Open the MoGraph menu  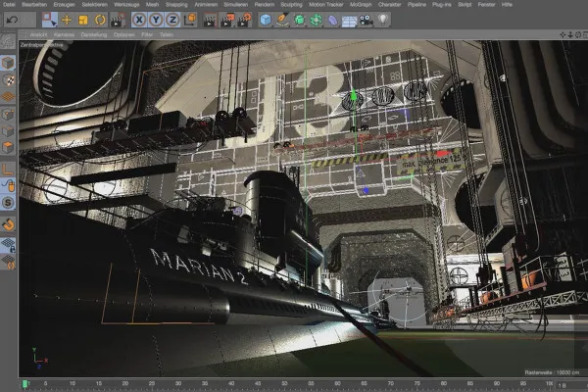click(x=361, y=5)
